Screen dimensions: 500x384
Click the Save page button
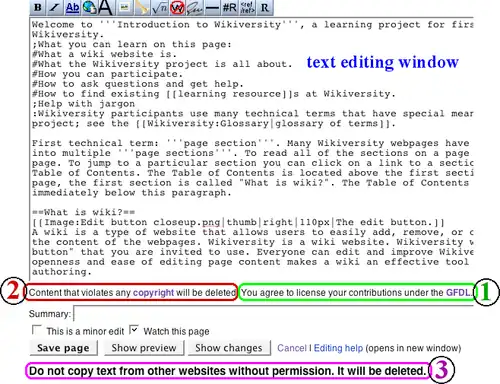[x=63, y=348]
